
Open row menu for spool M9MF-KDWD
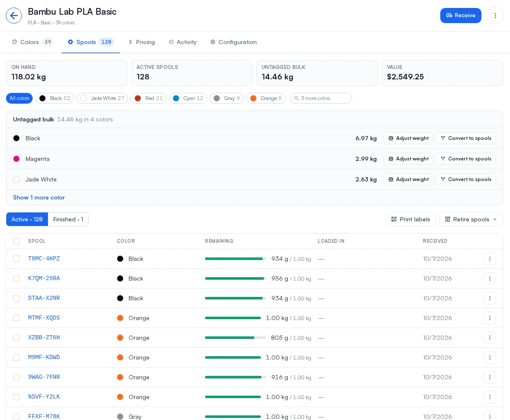490,357
